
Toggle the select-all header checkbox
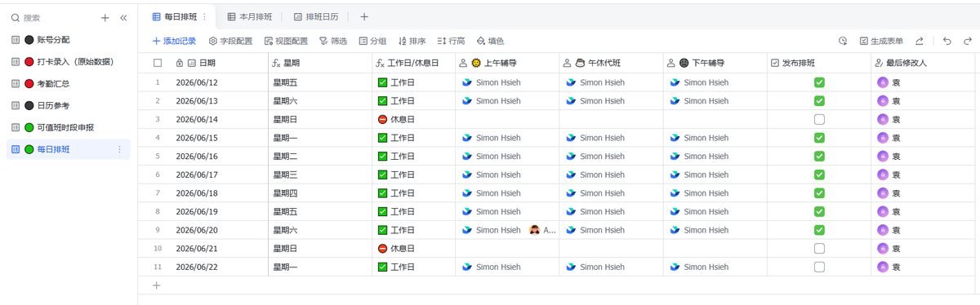(158, 63)
